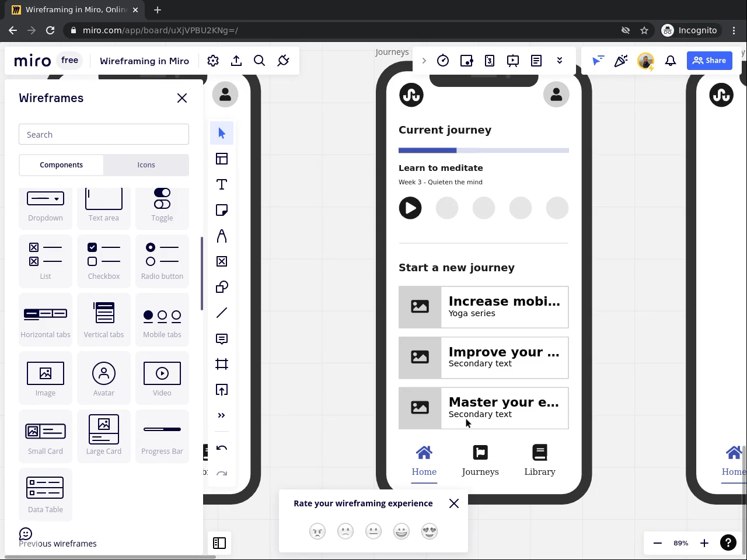Rate wireframing experience as happy face
Viewport: 747px width, 560px height.
(402, 531)
